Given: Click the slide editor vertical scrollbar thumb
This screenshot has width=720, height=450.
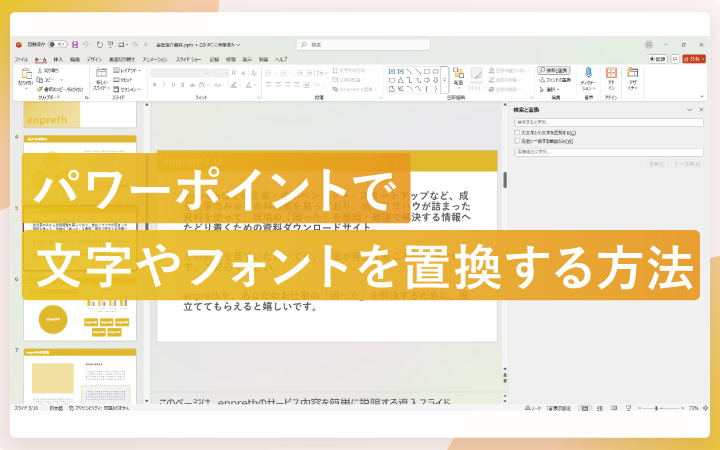Looking at the screenshot, I should point(505,180).
